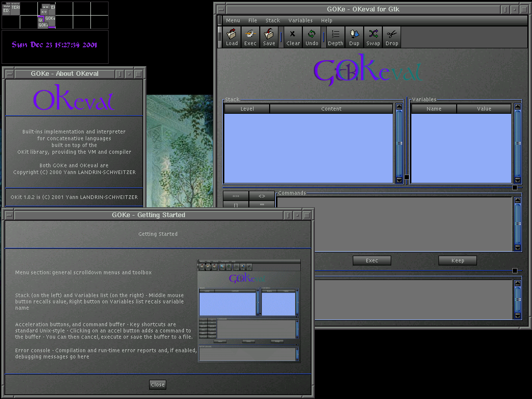Click the Commands scrollbar up arrow
The image size is (532, 399).
[517, 201]
